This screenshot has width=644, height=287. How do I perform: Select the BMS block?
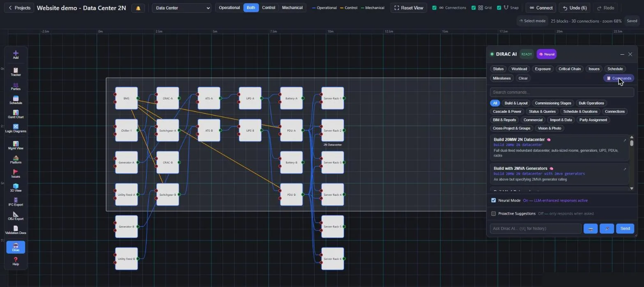coord(126,98)
